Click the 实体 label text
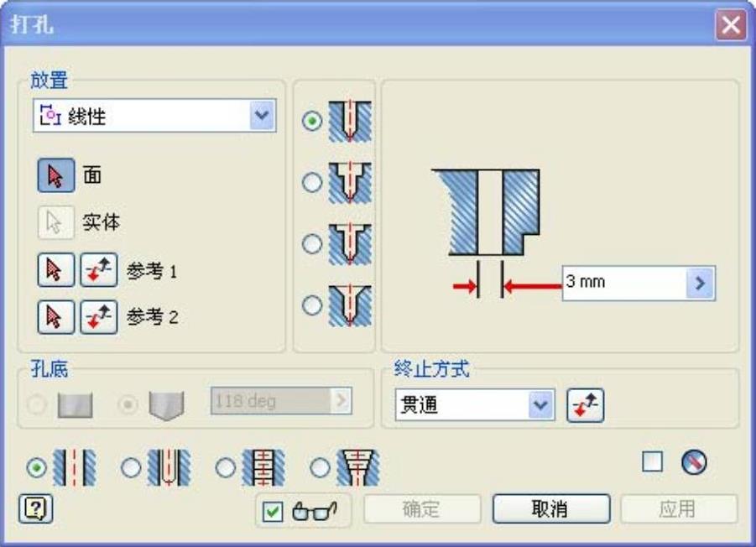Image resolution: width=756 pixels, height=547 pixels. (101, 222)
